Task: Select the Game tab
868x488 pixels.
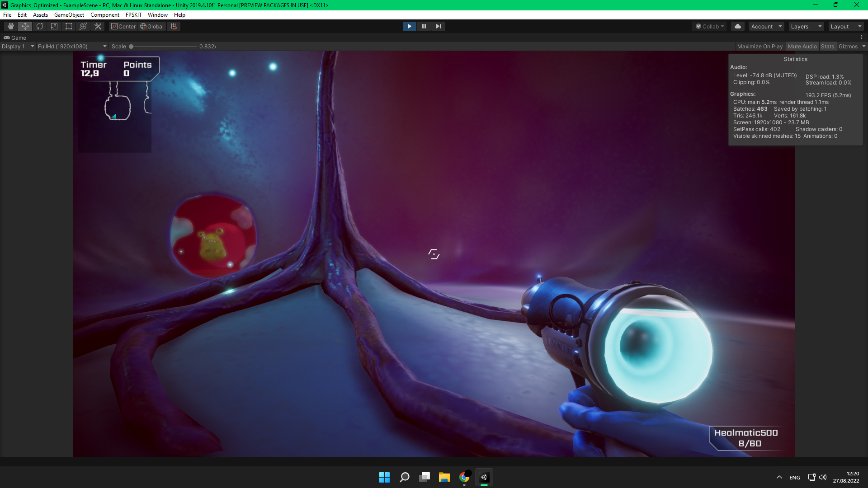Action: coord(15,38)
